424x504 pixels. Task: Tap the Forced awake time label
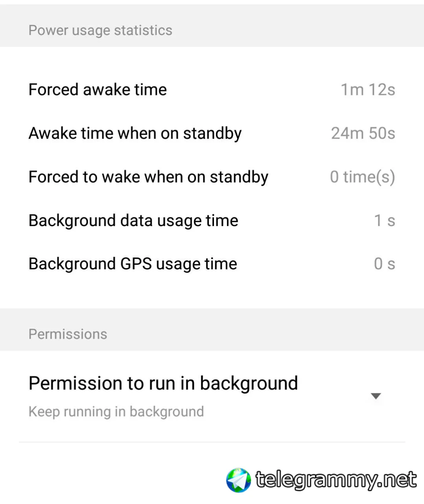click(98, 90)
